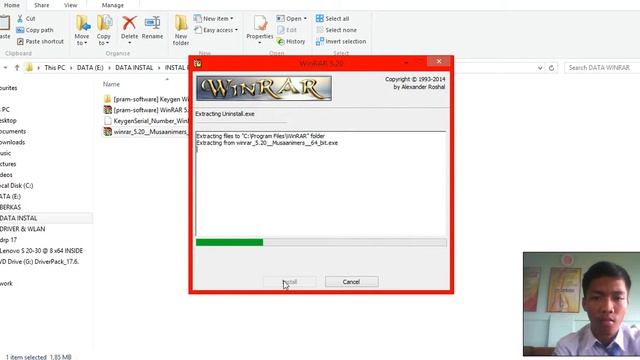Click the red Delete X icon
640x360 pixels.
[129, 23]
